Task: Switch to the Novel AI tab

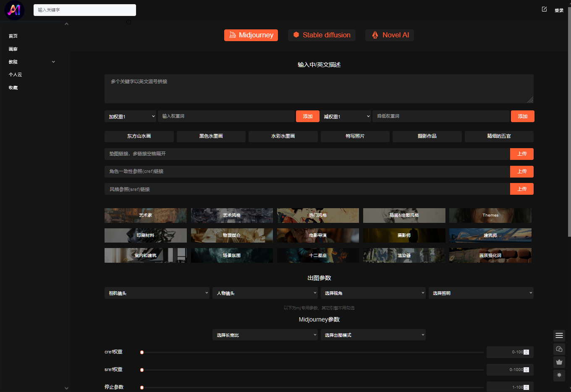Action: (x=390, y=35)
